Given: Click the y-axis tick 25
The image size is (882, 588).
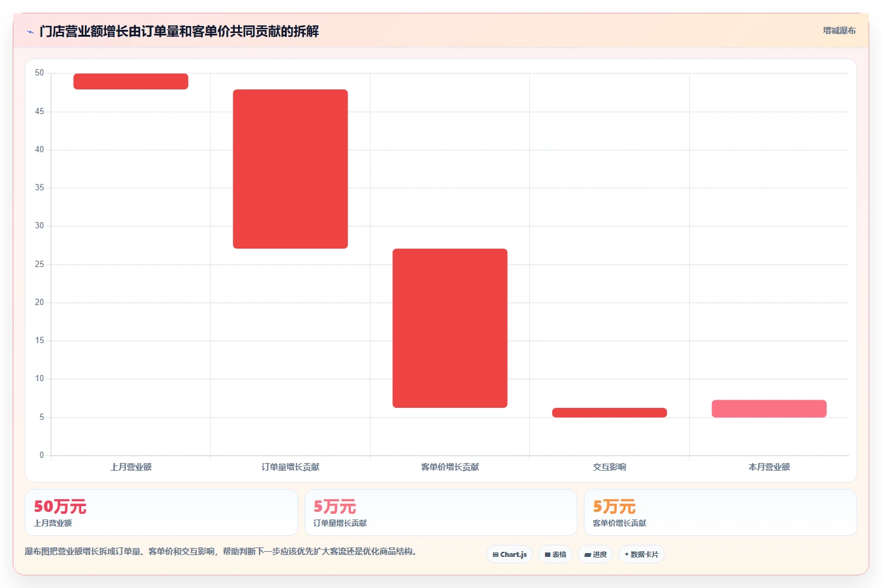Looking at the screenshot, I should (x=39, y=265).
